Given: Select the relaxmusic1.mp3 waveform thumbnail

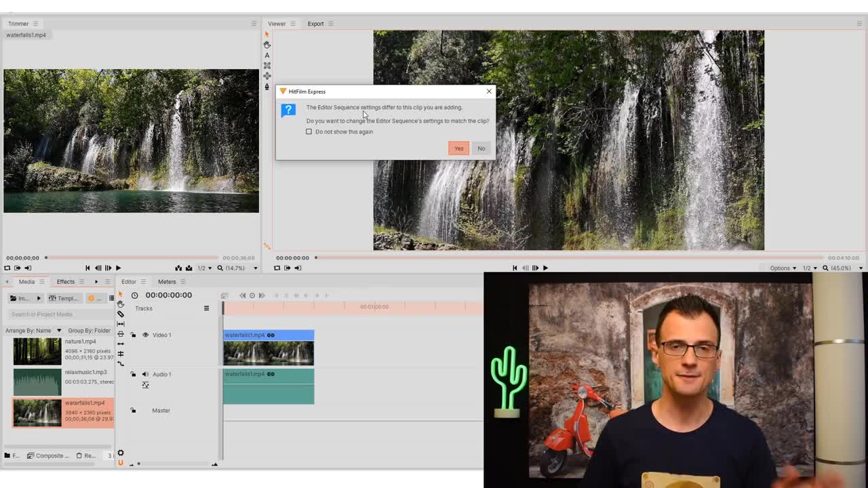Looking at the screenshot, I should 37,382.
